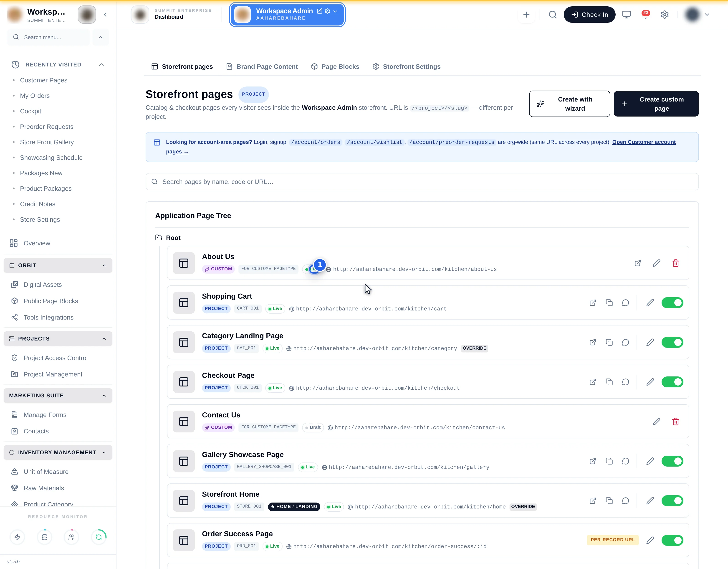Delete the Contact Us page
Viewport: 728px width, 569px height.
[x=676, y=422]
